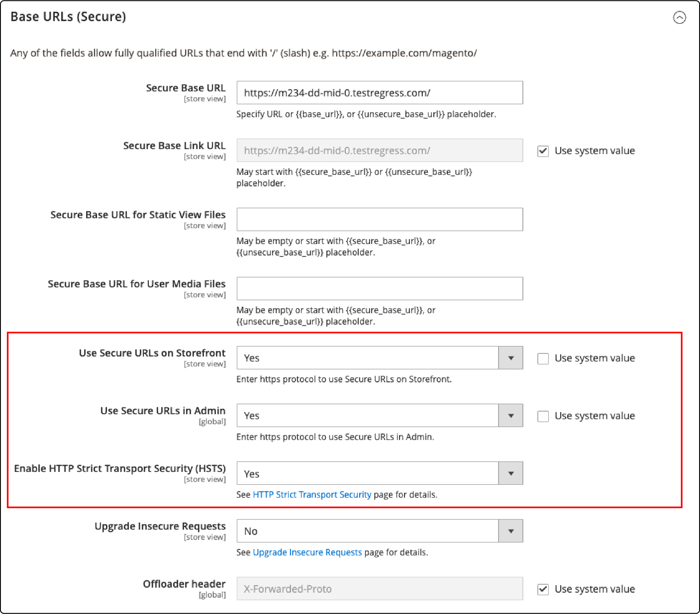Click the Use Secure URLs in Admin label

(163, 411)
